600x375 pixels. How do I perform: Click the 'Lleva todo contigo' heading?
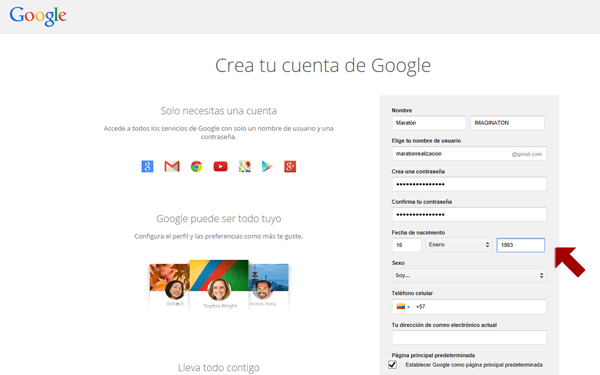pos(218,368)
